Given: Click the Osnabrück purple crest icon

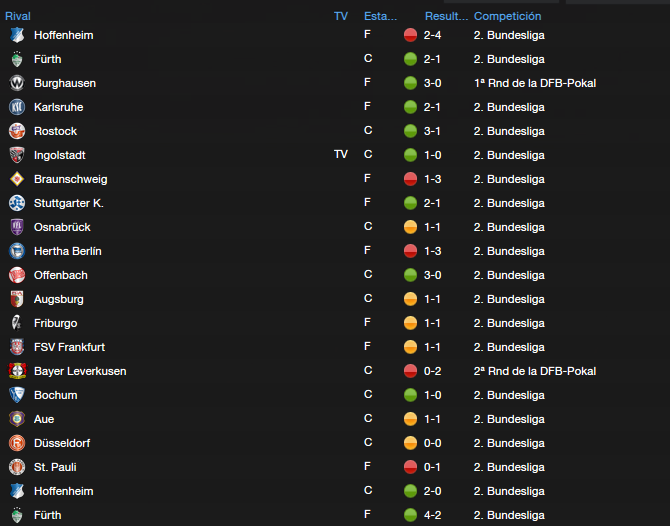Looking at the screenshot, I should [17, 227].
